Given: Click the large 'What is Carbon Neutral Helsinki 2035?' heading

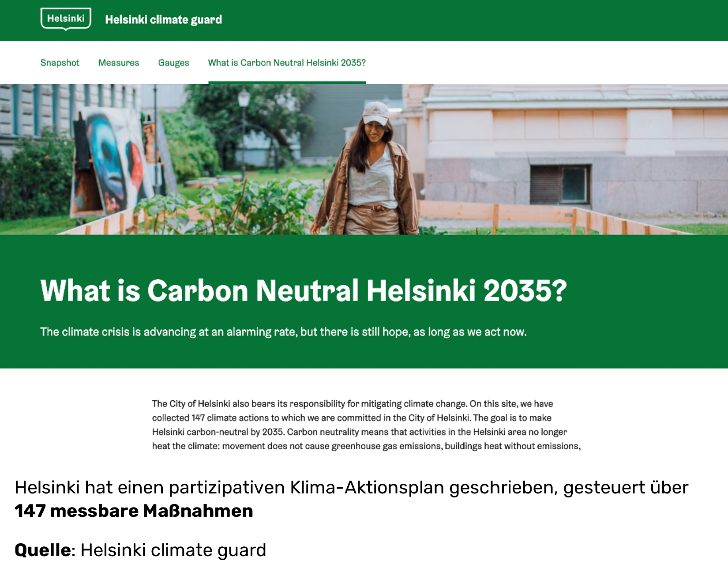Looking at the screenshot, I should 303,290.
